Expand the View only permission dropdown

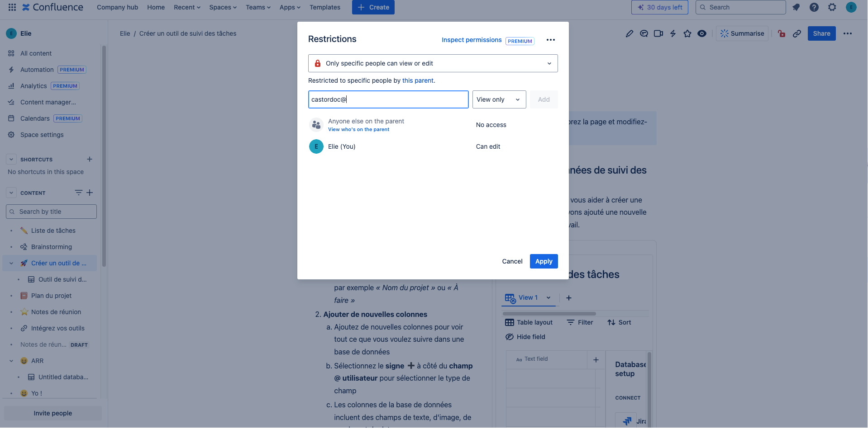(499, 99)
